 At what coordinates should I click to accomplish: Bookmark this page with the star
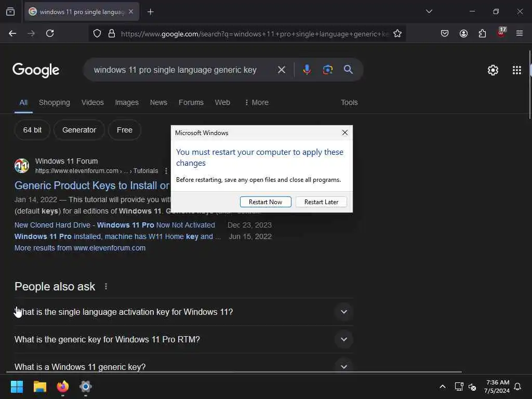pos(397,34)
